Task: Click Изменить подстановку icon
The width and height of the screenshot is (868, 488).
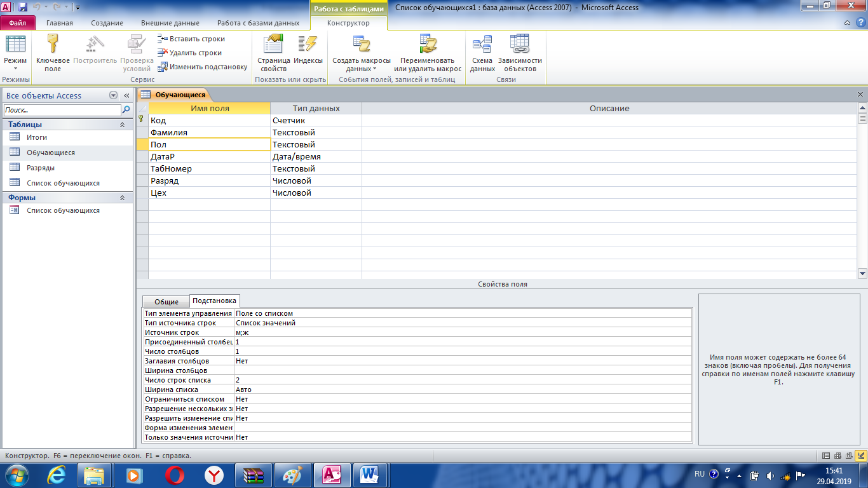Action: (163, 67)
